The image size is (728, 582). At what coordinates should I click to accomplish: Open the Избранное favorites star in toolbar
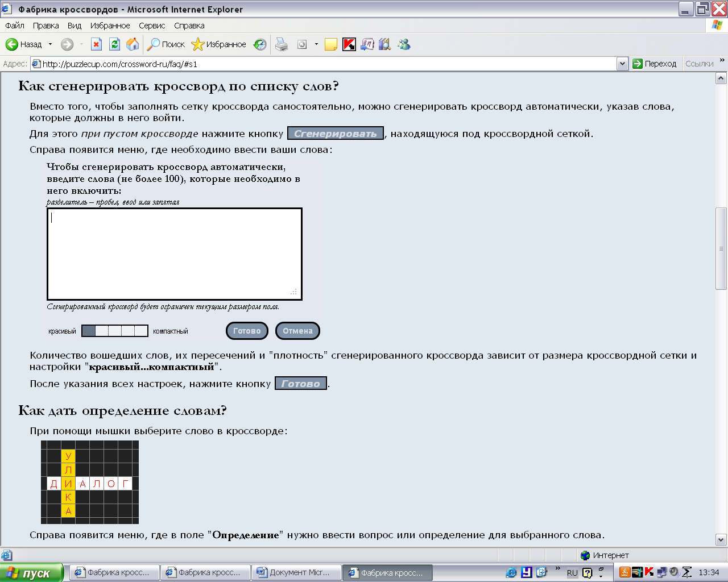point(219,44)
